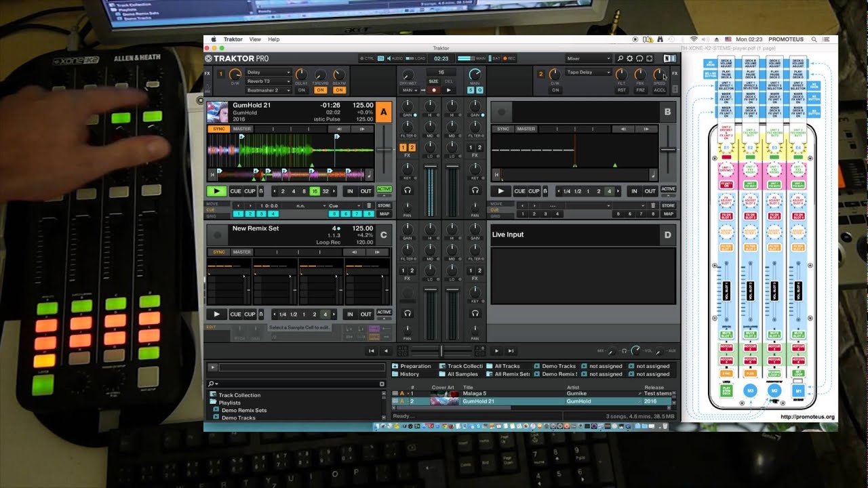Select loop size 32 on Deck A
This screenshot has height=488, width=868.
(x=326, y=191)
